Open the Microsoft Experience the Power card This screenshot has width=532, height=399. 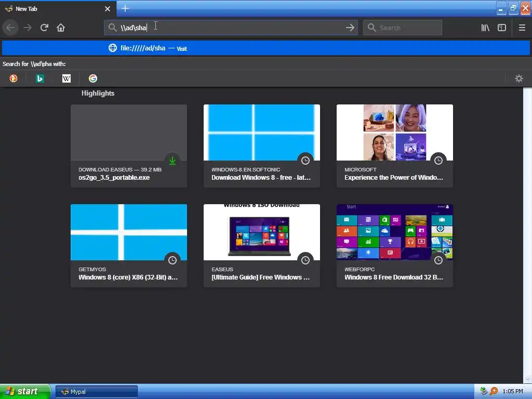(395, 146)
